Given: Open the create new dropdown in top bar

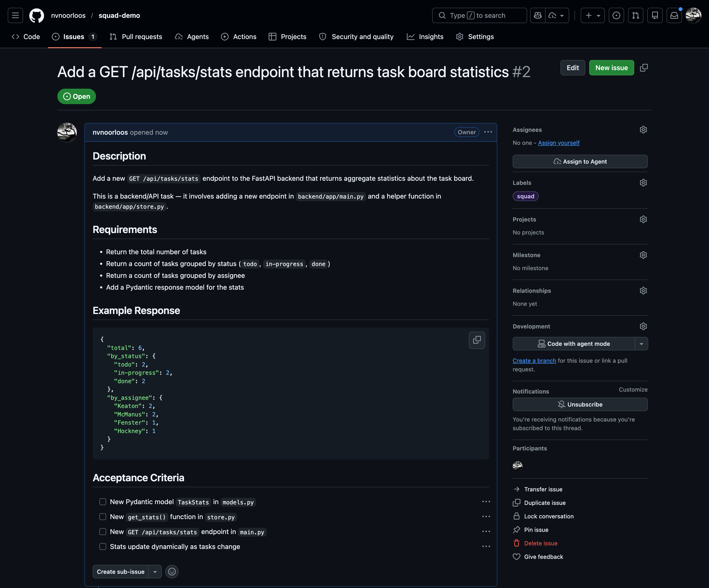Looking at the screenshot, I should point(599,15).
